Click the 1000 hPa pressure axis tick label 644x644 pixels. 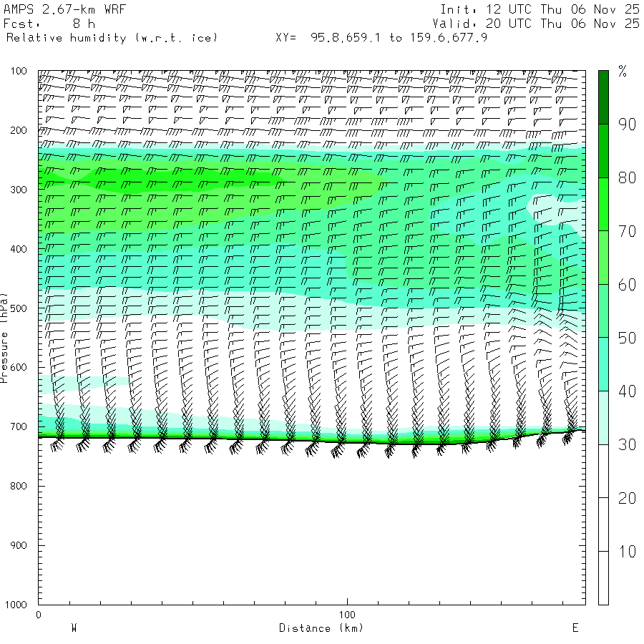pos(16,605)
